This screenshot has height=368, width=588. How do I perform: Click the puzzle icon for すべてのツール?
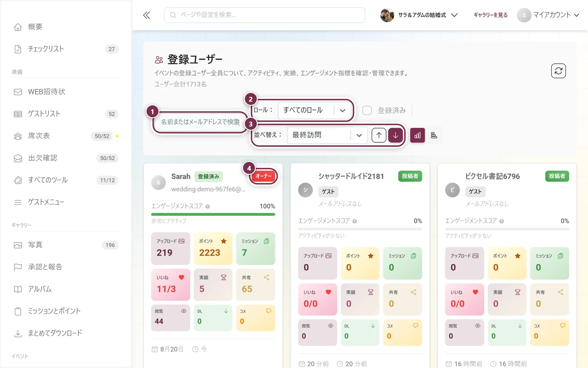(18, 180)
